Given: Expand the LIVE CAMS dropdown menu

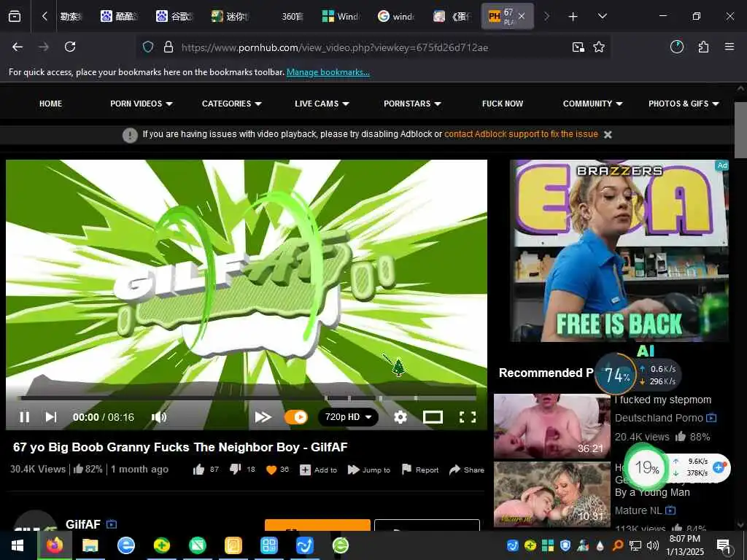Looking at the screenshot, I should click(x=322, y=104).
